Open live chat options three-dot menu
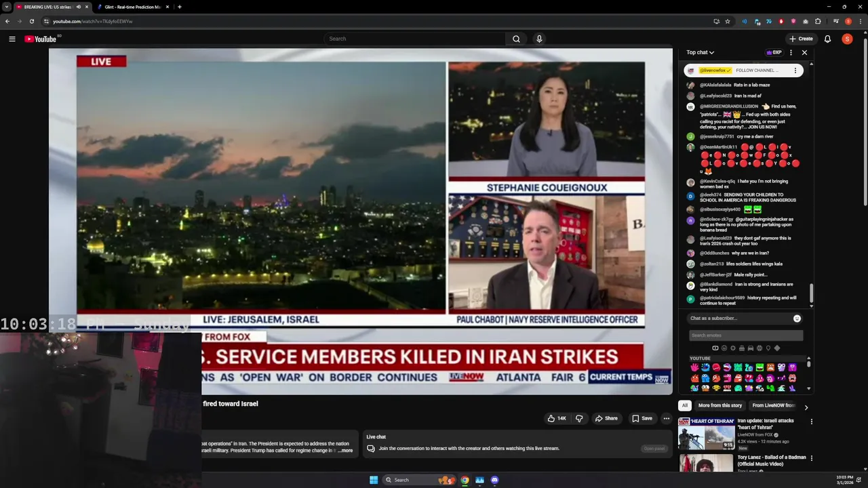 point(791,52)
